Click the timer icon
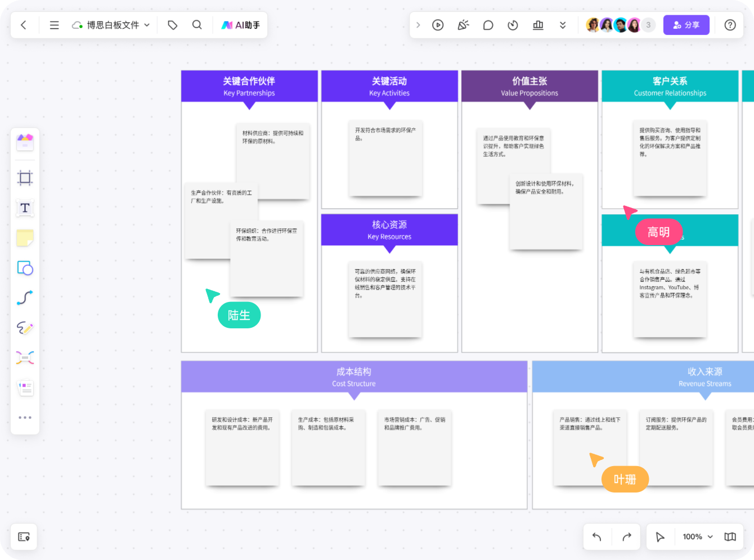The image size is (754, 560). coord(513,25)
